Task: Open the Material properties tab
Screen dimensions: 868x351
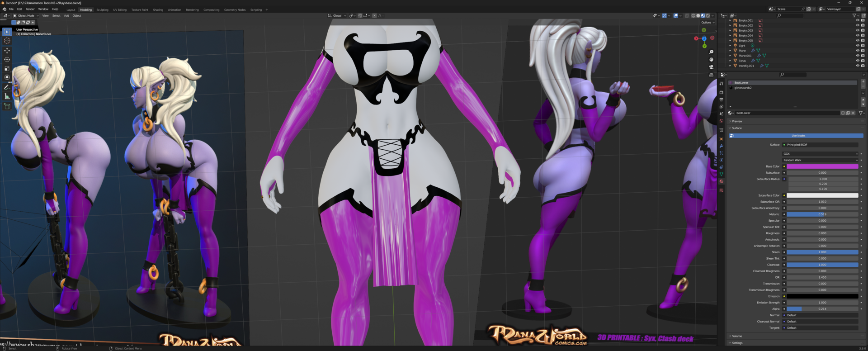Action: [722, 181]
